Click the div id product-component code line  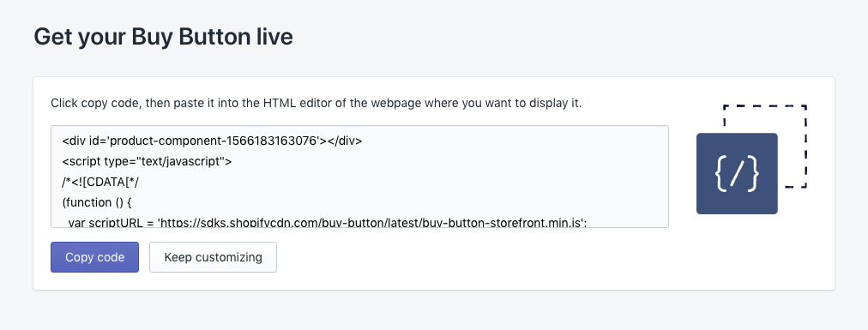tap(212, 141)
